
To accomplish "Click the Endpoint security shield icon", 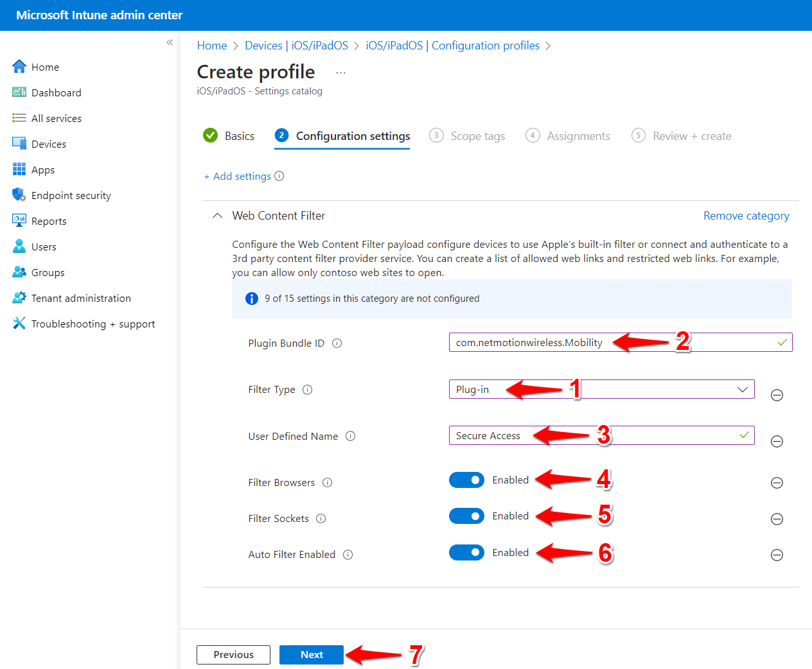I will tap(19, 195).
